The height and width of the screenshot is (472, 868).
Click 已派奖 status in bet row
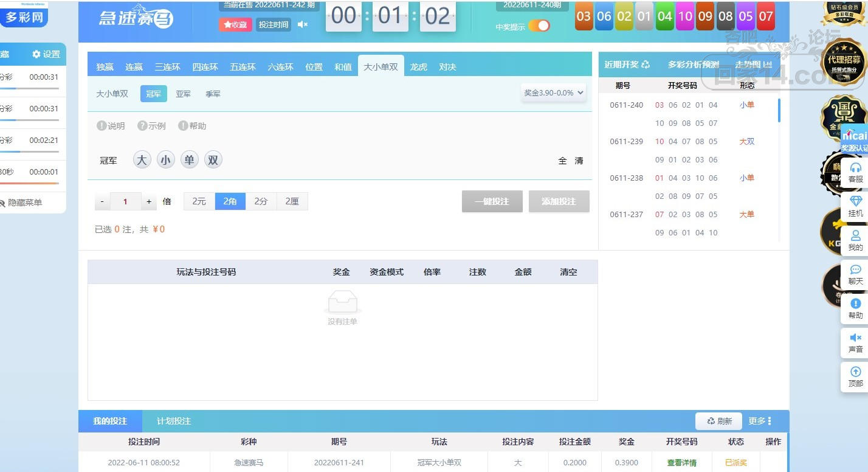[736, 463]
